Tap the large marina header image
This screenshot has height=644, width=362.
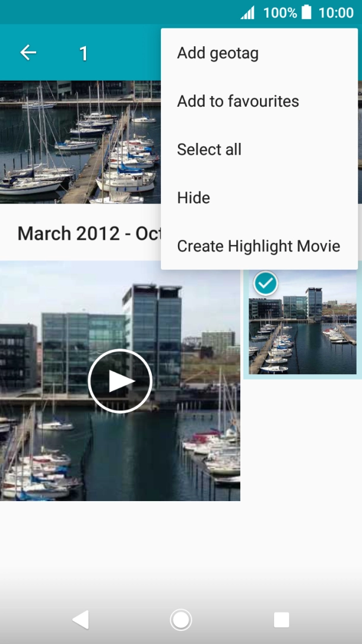pyautogui.click(x=80, y=142)
